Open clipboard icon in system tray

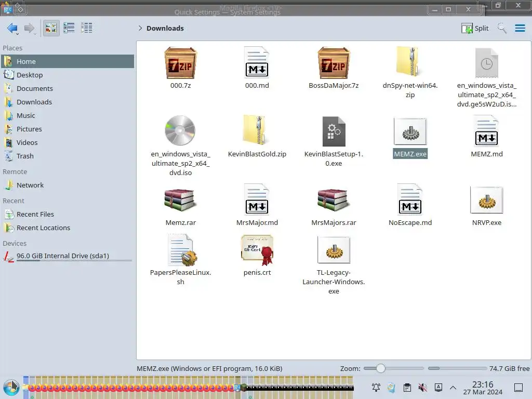pos(407,388)
